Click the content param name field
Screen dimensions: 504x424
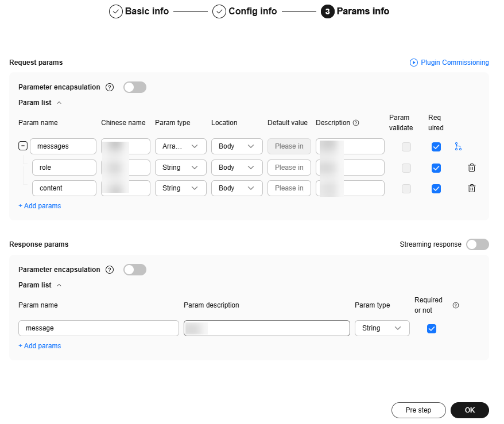point(64,188)
